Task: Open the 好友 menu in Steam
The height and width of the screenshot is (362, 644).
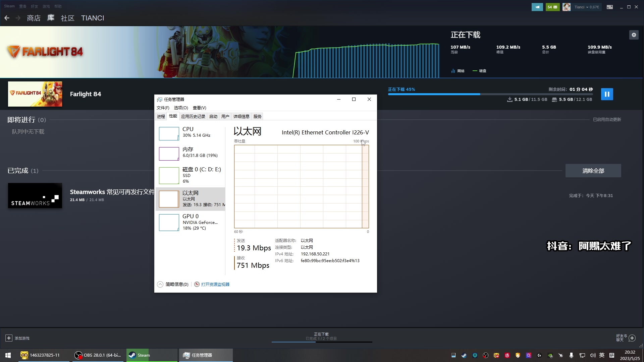Action: click(x=34, y=6)
